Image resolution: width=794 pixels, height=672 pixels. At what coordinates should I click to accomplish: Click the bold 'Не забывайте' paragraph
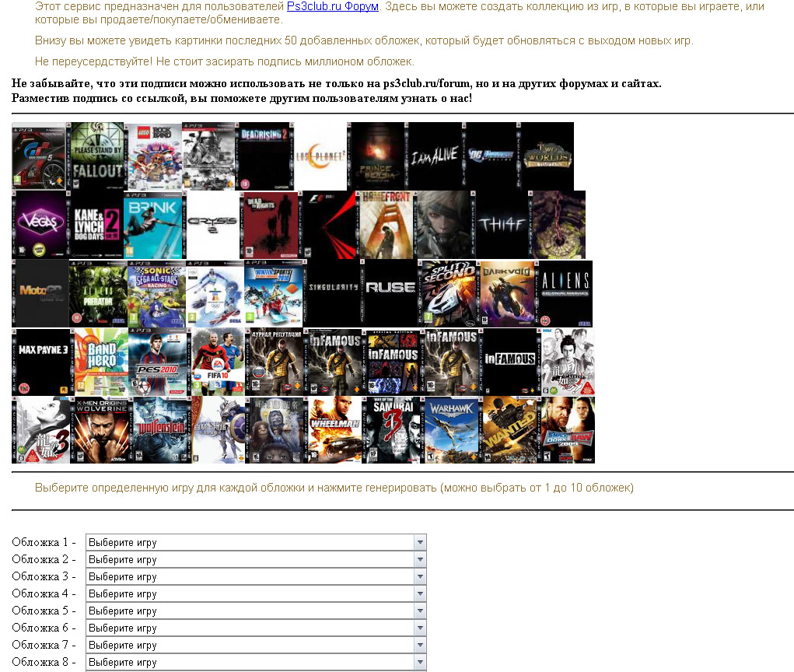coord(336,91)
